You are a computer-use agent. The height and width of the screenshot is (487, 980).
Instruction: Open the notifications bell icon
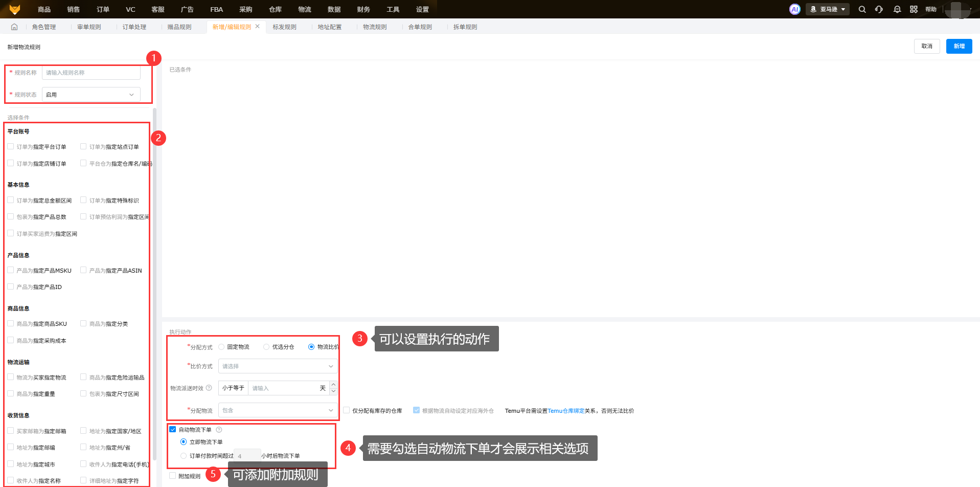897,9
